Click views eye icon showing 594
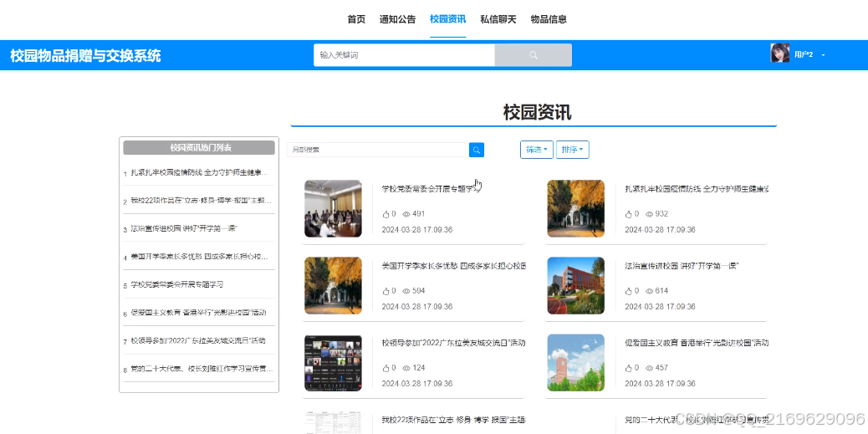The height and width of the screenshot is (434, 868). click(x=406, y=291)
